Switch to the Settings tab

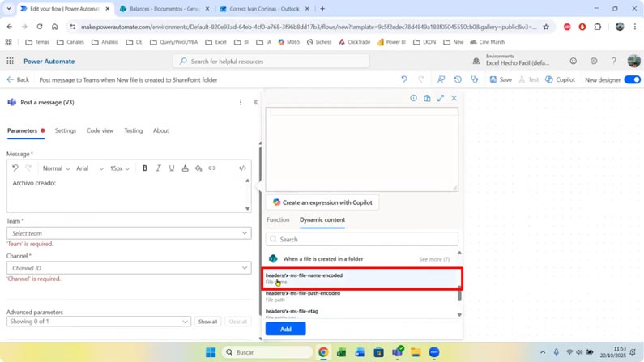(x=66, y=130)
